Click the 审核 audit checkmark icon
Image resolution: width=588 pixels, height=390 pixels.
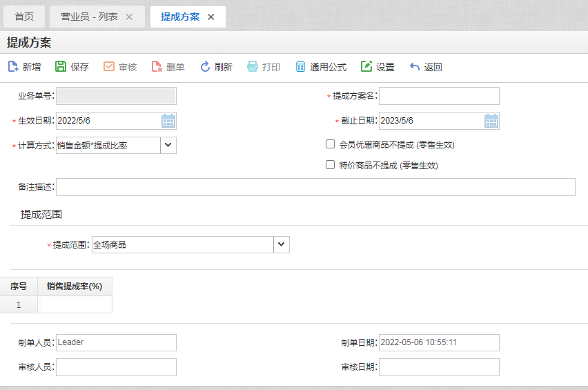pyautogui.click(x=109, y=66)
